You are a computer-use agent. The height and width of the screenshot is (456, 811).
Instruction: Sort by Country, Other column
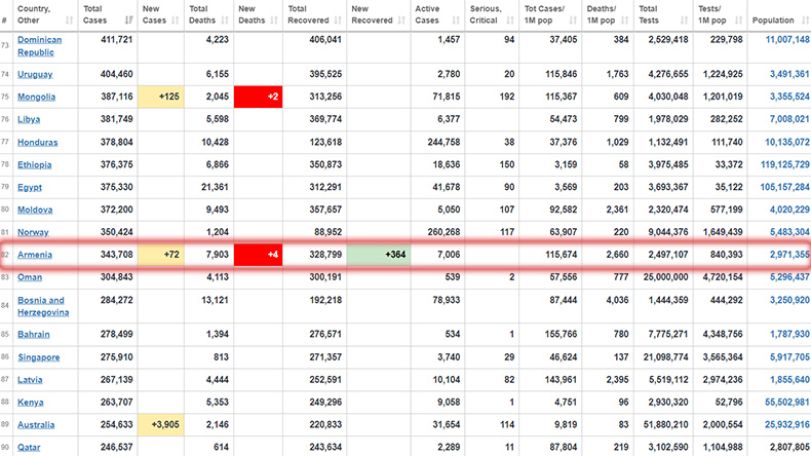coord(45,15)
